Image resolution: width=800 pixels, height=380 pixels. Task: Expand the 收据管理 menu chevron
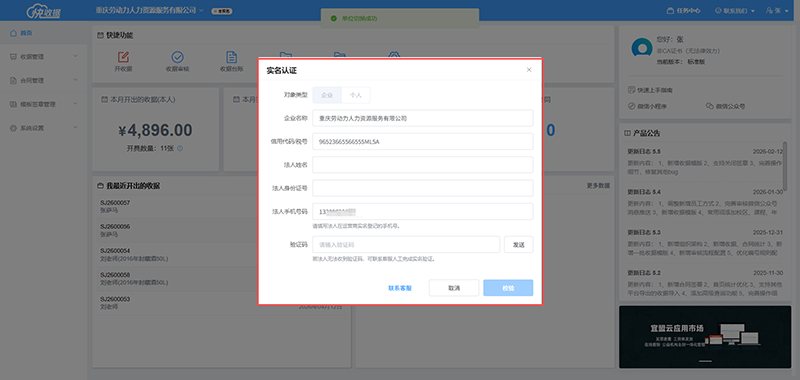click(76, 57)
